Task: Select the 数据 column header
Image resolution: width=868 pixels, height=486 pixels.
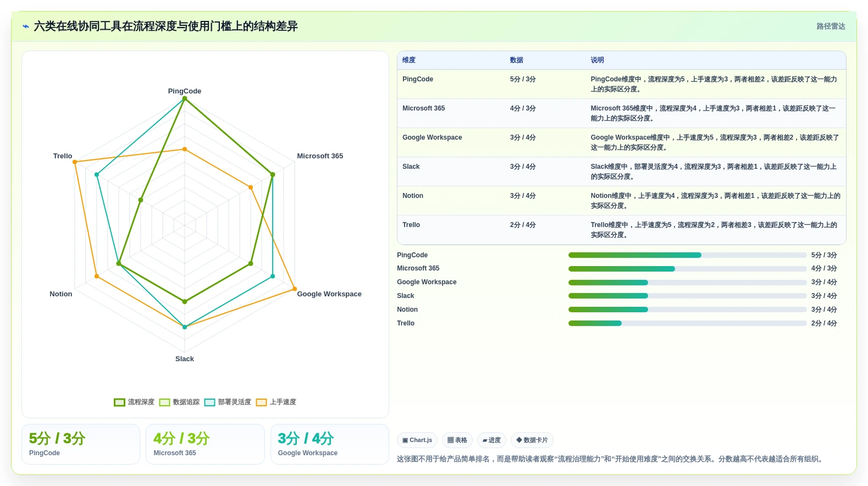Action: pyautogui.click(x=517, y=60)
